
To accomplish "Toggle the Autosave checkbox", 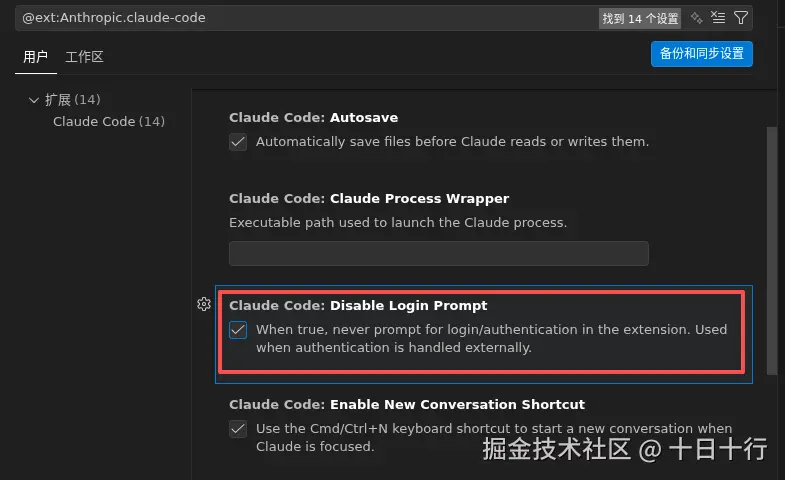I will [x=238, y=142].
